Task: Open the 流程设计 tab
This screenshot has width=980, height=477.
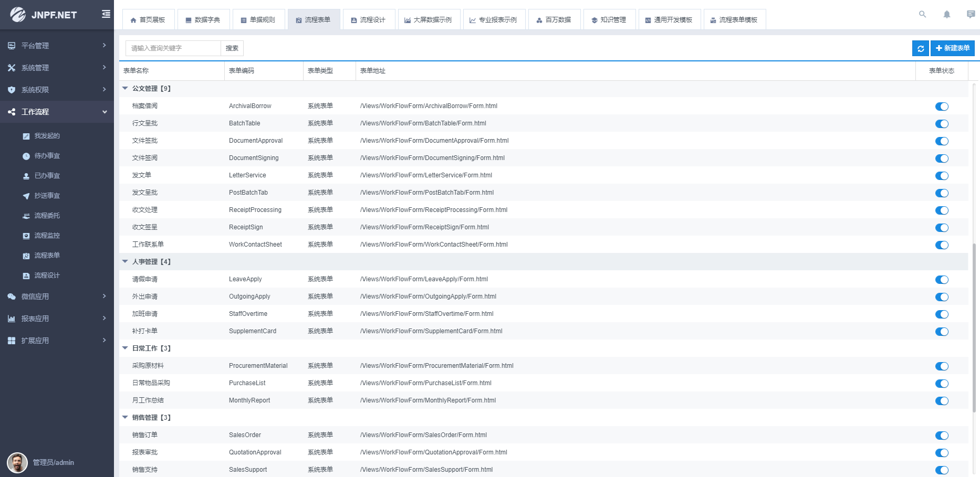Action: click(368, 20)
